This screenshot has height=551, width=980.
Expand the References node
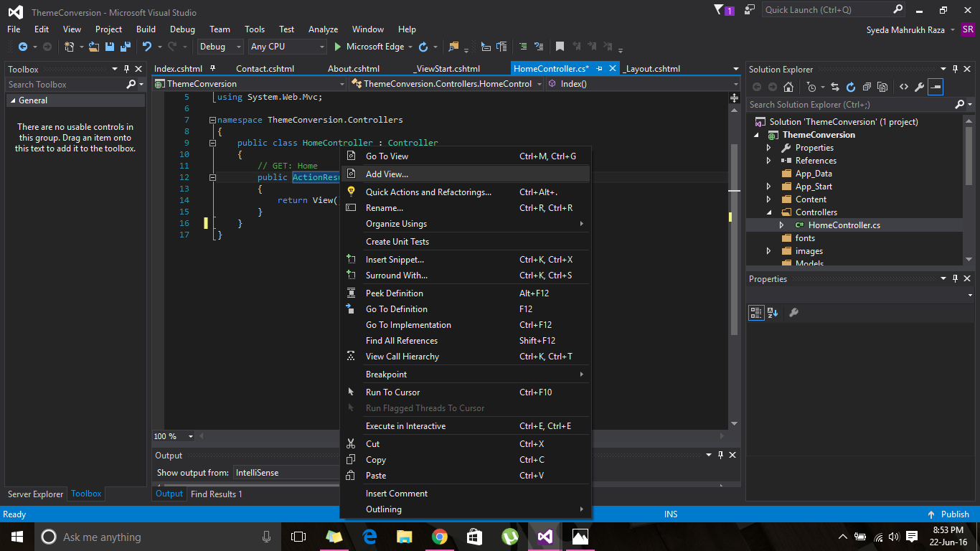[x=768, y=161]
